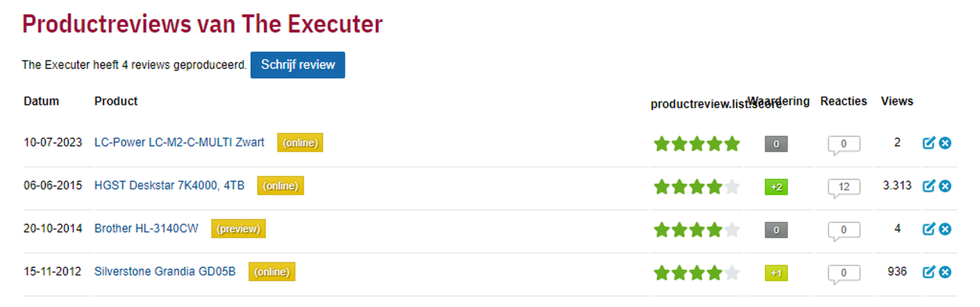
Task: Open the LC-Power LC-M2-C-MULTI Zwart link
Action: pos(179,142)
